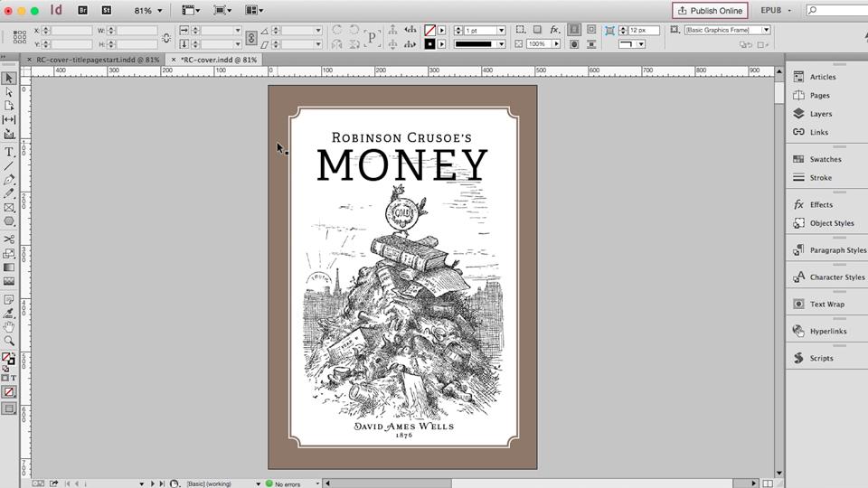Open the View Options dropdown
The width and height of the screenshot is (868, 488).
[191, 10]
